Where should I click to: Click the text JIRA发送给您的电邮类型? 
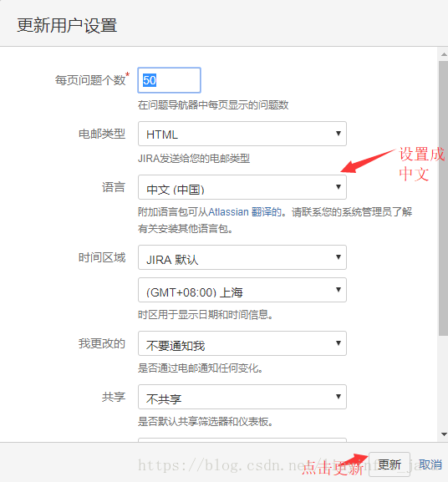pyautogui.click(x=194, y=159)
